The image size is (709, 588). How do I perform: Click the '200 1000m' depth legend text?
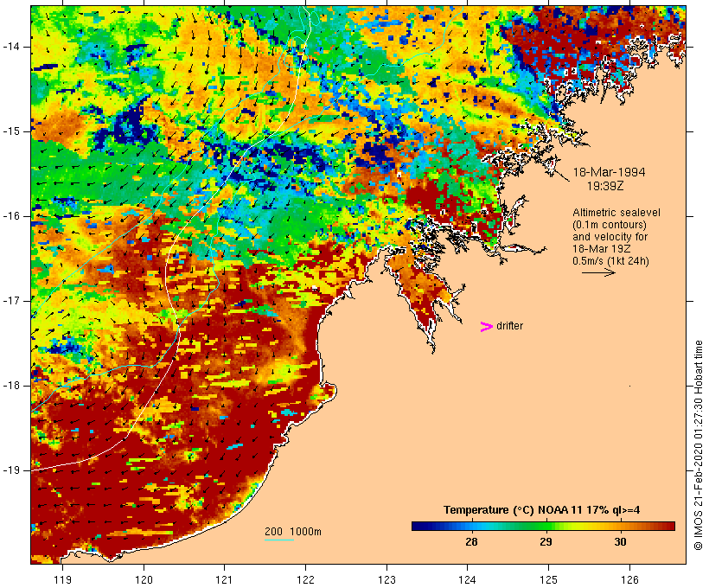[292, 531]
